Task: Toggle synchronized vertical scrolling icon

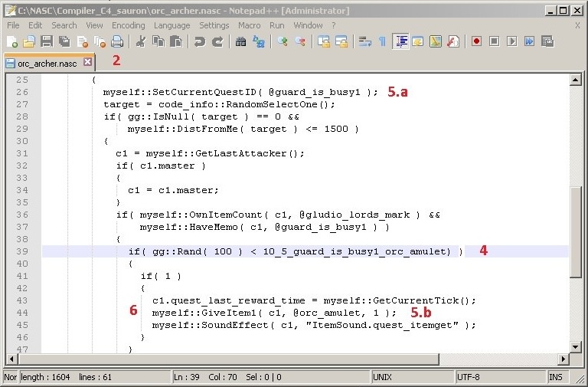Action: click(x=324, y=41)
